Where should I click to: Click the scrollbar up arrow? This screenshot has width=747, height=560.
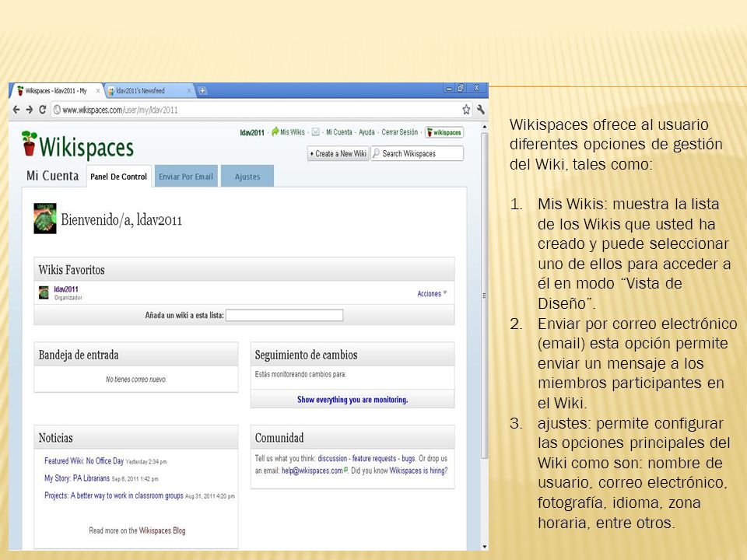484,127
